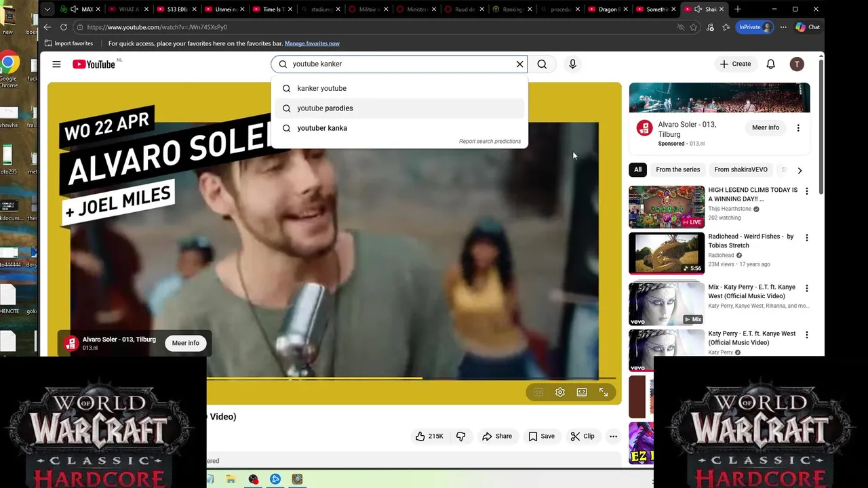Open the account avatar menu

[x=797, y=64]
